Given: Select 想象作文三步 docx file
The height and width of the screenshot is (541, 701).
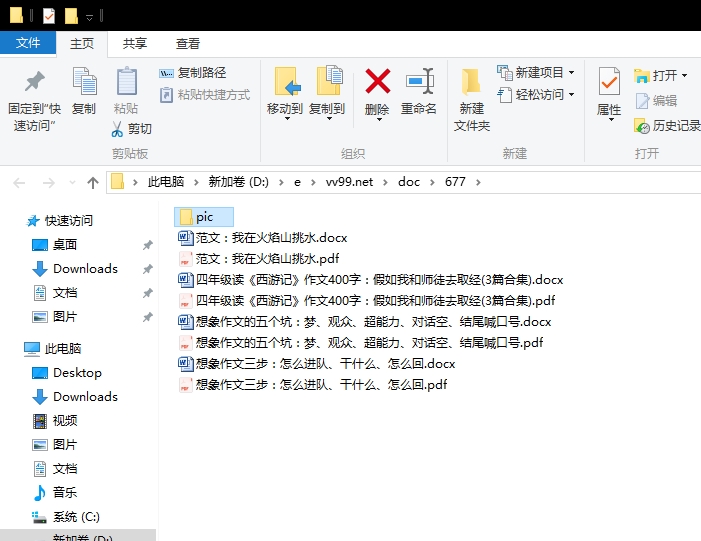Looking at the screenshot, I should click(x=317, y=363).
